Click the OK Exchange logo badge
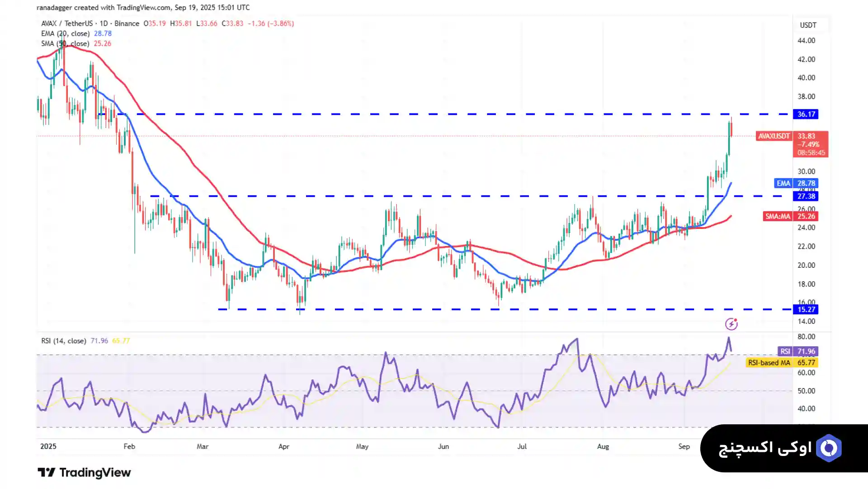The image size is (868, 489). [x=784, y=448]
